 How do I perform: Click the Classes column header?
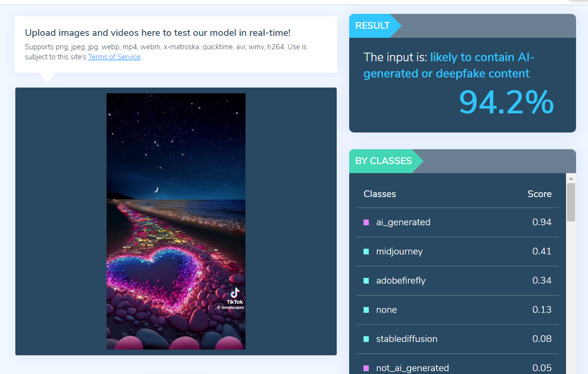click(380, 194)
